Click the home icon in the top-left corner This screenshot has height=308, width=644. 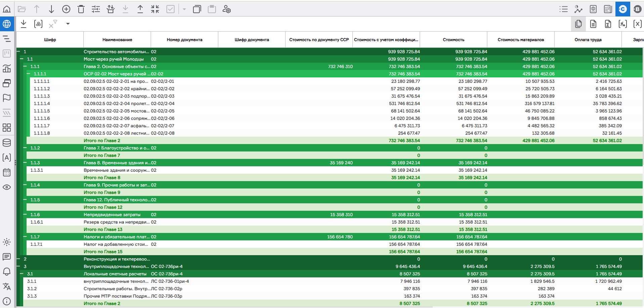pos(7,9)
